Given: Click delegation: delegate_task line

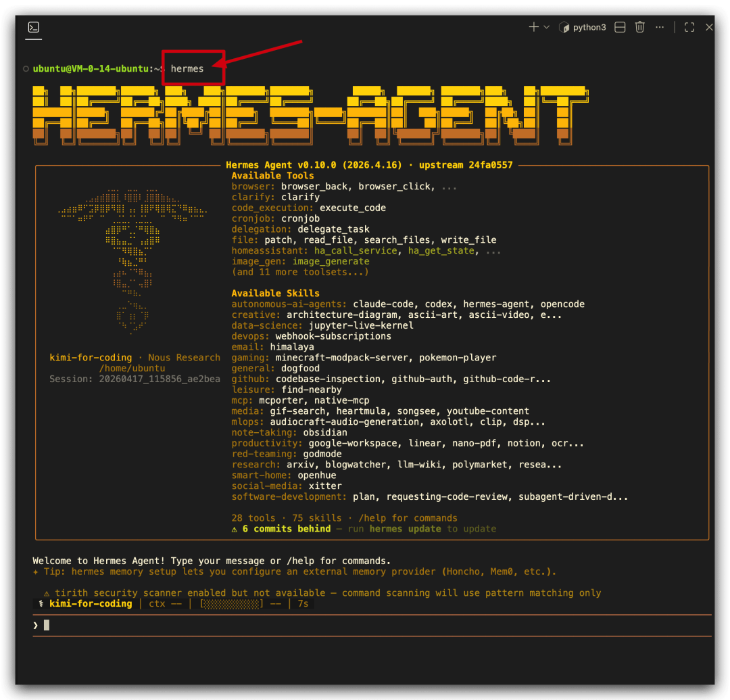Looking at the screenshot, I should 300,229.
